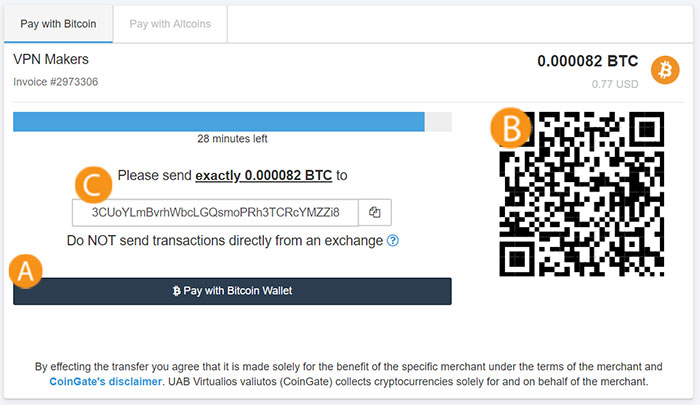Click the orange Bitcoin logo icon
The image size is (700, 405).
[x=665, y=70]
